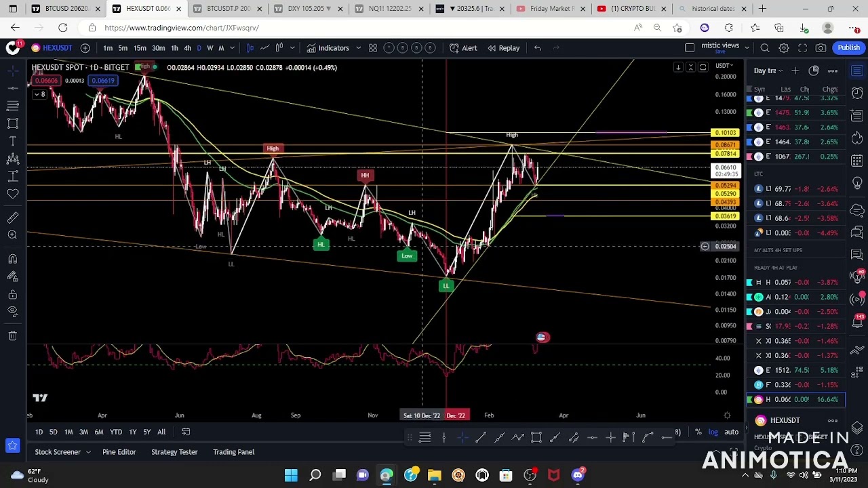868x488 pixels.
Task: Set date range to 3M
Action: tap(83, 432)
